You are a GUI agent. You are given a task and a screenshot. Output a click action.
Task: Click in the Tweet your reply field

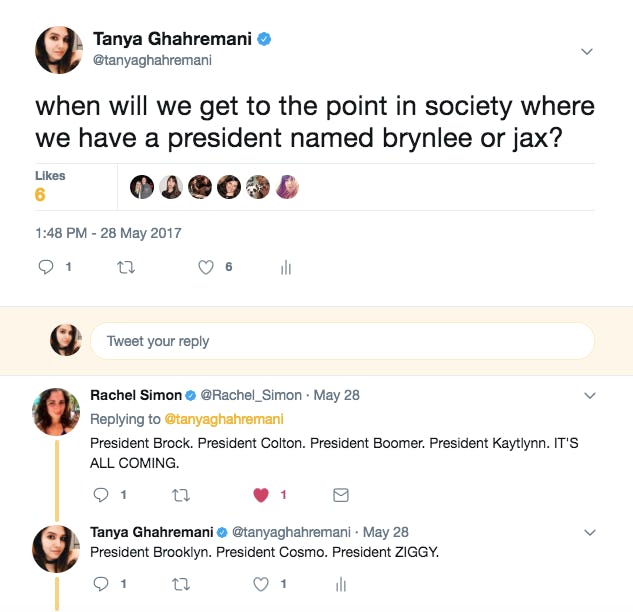point(342,341)
